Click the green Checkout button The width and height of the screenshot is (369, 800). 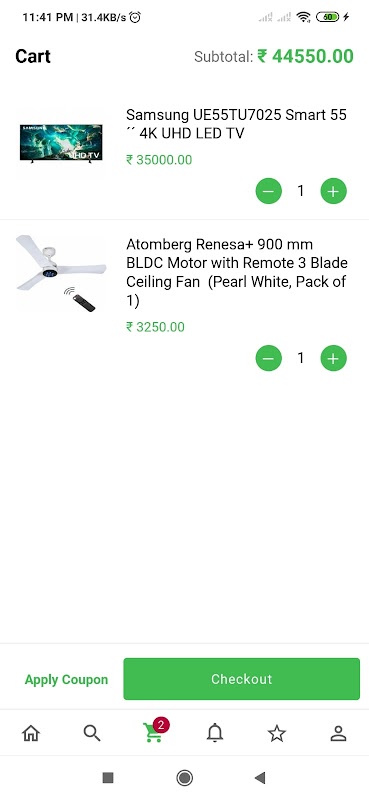(241, 679)
